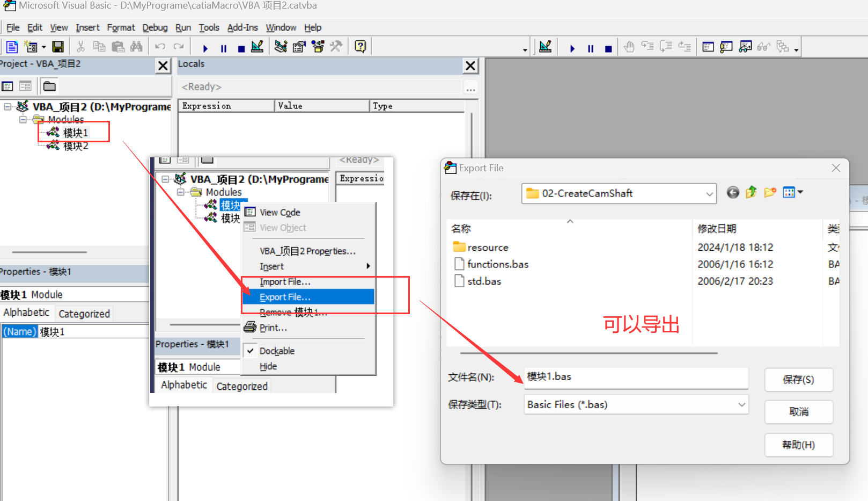Switch to the Categorized properties tab
This screenshot has width=868, height=501.
point(84,314)
